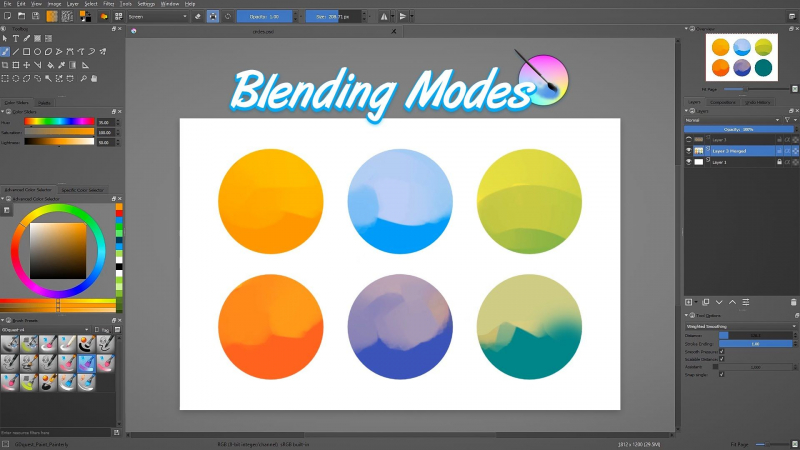Collapse the Color Sliders docker
The height and width of the screenshot is (450, 800).
tap(3, 111)
